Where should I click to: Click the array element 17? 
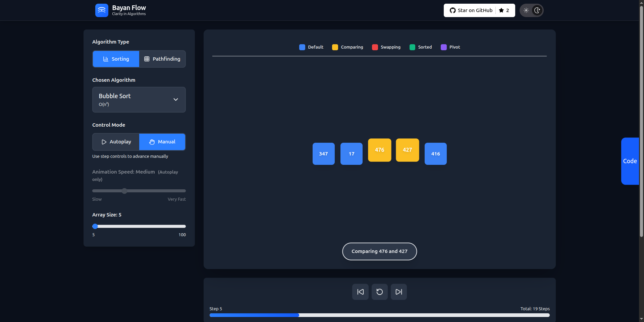pos(352,154)
